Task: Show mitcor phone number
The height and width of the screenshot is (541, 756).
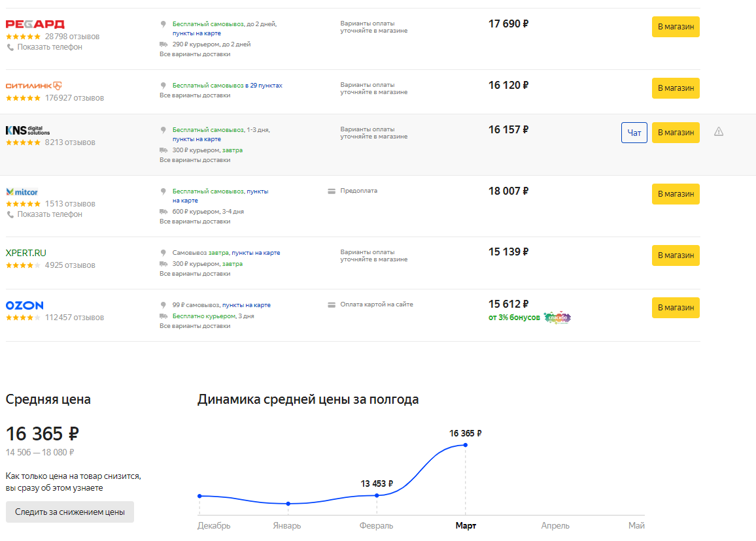Action: point(50,214)
